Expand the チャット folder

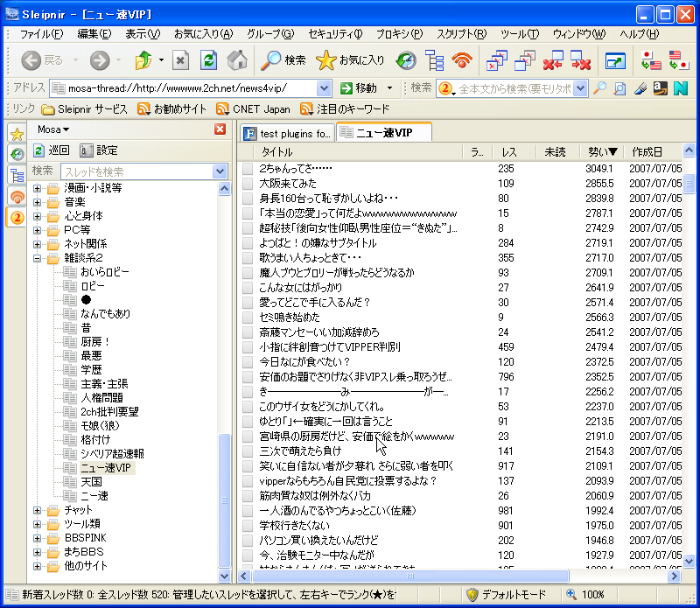pyautogui.click(x=37, y=510)
